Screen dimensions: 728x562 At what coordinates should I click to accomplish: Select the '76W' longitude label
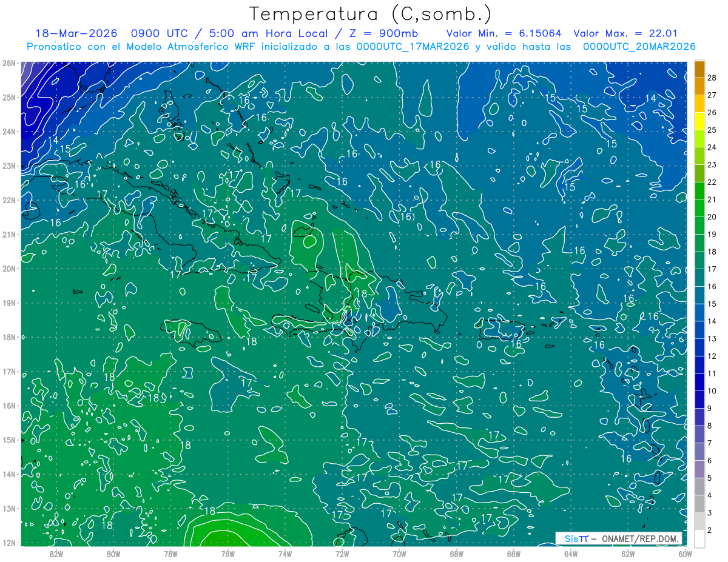pos(227,554)
